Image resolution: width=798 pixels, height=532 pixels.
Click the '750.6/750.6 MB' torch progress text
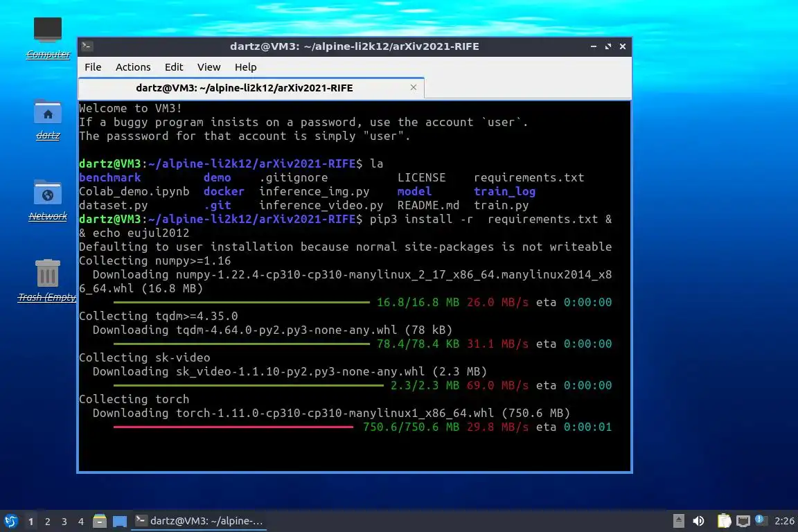[x=411, y=427]
